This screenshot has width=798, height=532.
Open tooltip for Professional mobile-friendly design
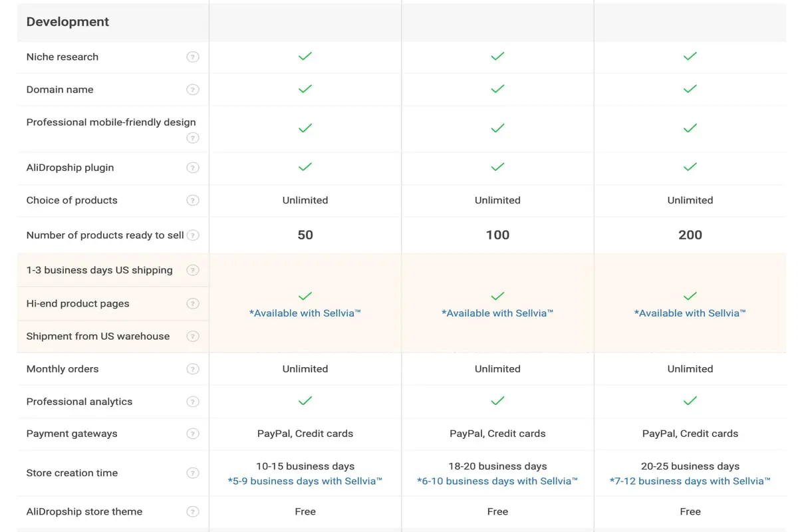pyautogui.click(x=193, y=138)
